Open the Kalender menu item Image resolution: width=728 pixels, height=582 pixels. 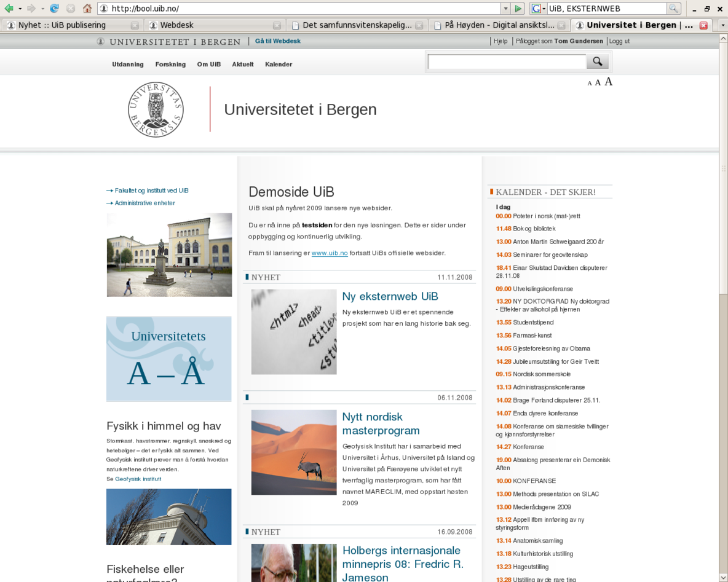click(x=278, y=65)
